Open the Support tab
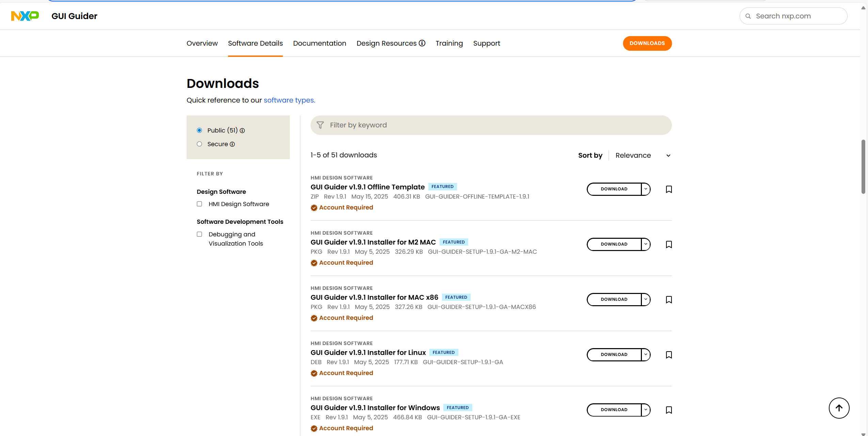This screenshot has height=436, width=868. point(487,43)
